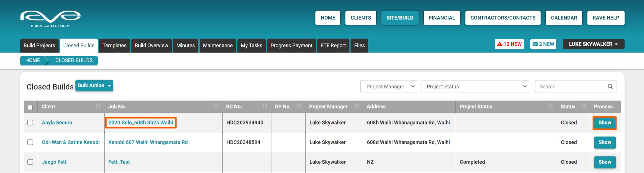
Task: Switch to the FTE Report tab
Action: tap(333, 46)
